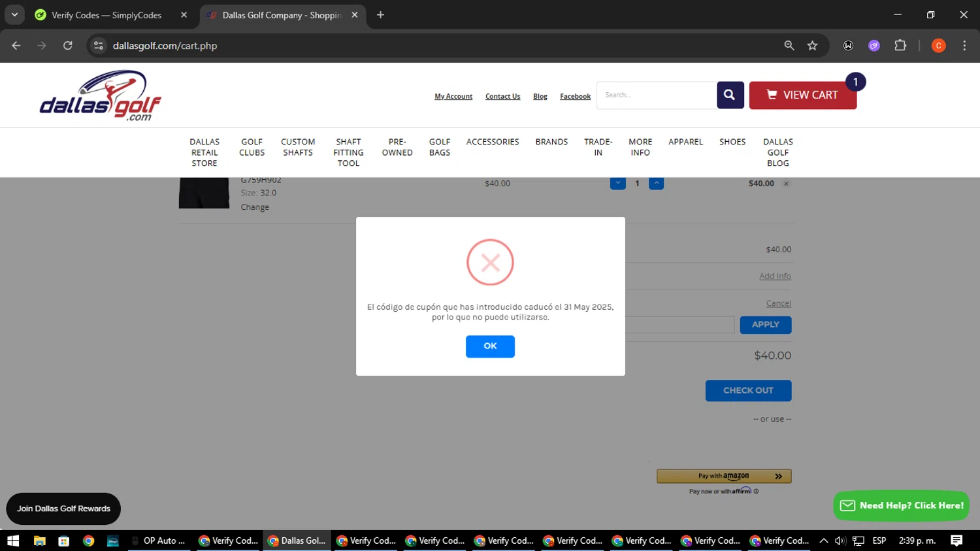Click the Dallas Golf logo

pos(100,95)
